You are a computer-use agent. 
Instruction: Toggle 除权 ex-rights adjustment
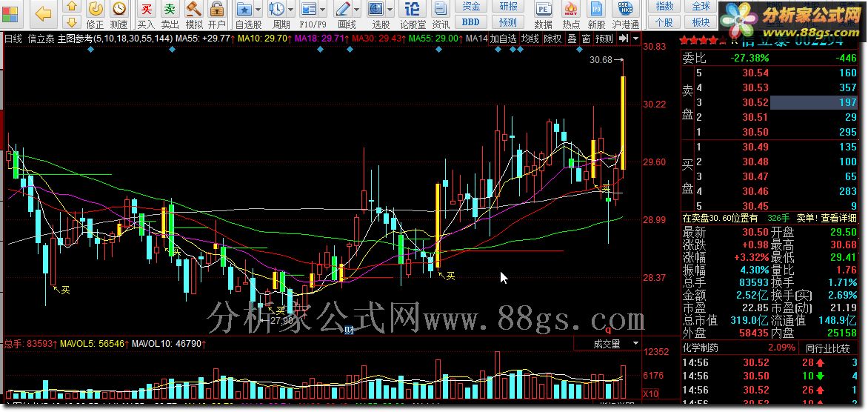coord(552,39)
